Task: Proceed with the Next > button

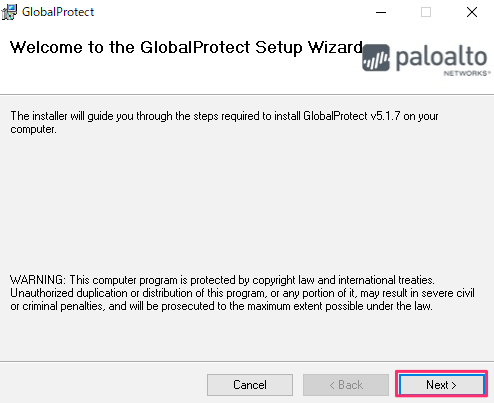Action: point(441,385)
